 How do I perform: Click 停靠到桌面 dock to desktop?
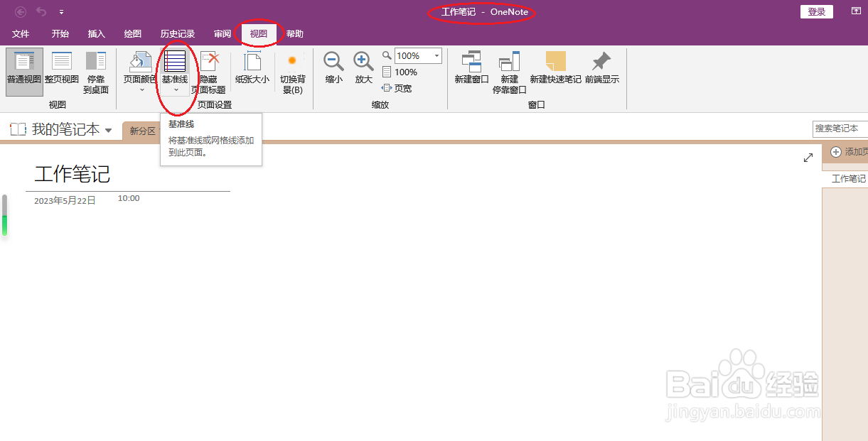96,72
